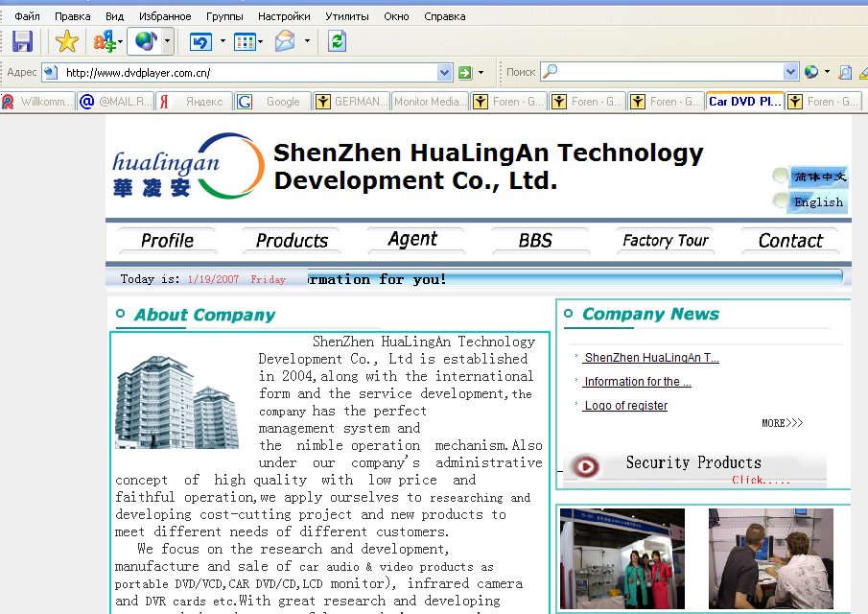Click the translate text toolbar icon
Viewport: 868px width, 614px height.
click(x=105, y=41)
